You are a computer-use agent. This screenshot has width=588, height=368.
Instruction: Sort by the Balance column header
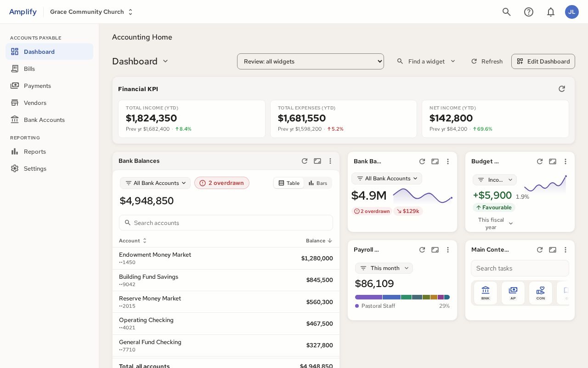[x=319, y=241]
